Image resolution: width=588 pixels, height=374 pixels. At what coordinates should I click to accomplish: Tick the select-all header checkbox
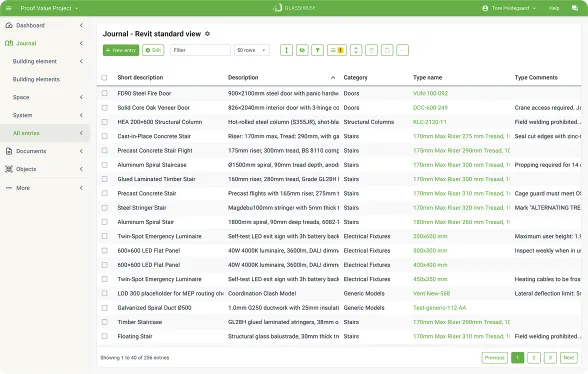(x=104, y=78)
